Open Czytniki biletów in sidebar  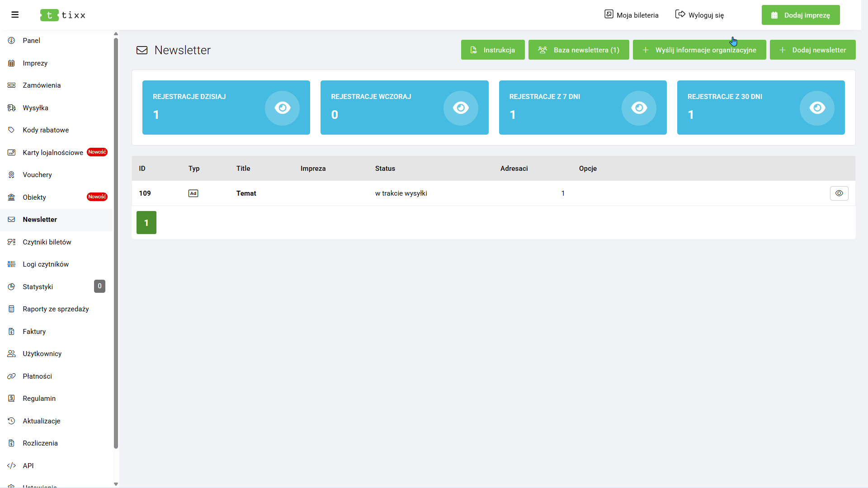pos(47,242)
